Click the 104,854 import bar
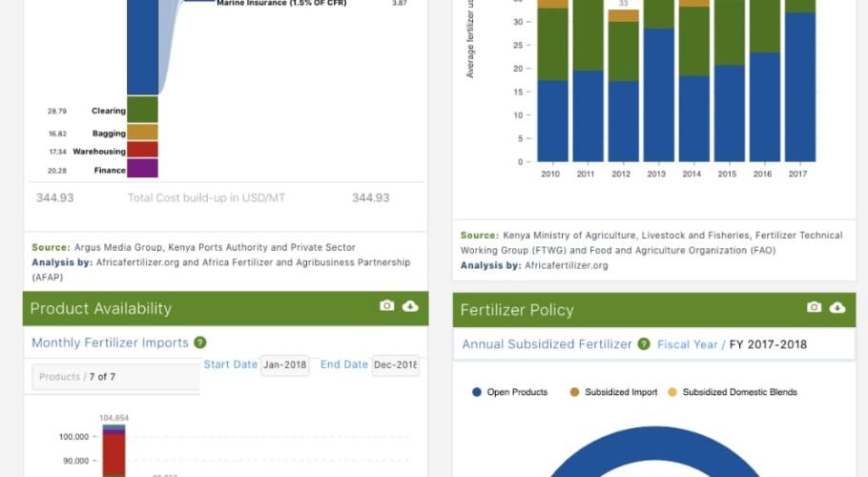Screen dimensions: 868x477 point(114,450)
